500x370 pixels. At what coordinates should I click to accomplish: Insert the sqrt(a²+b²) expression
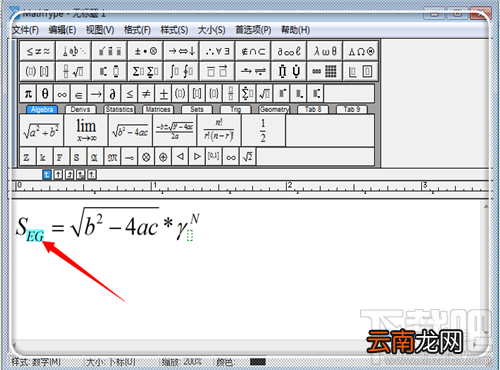tap(42, 131)
